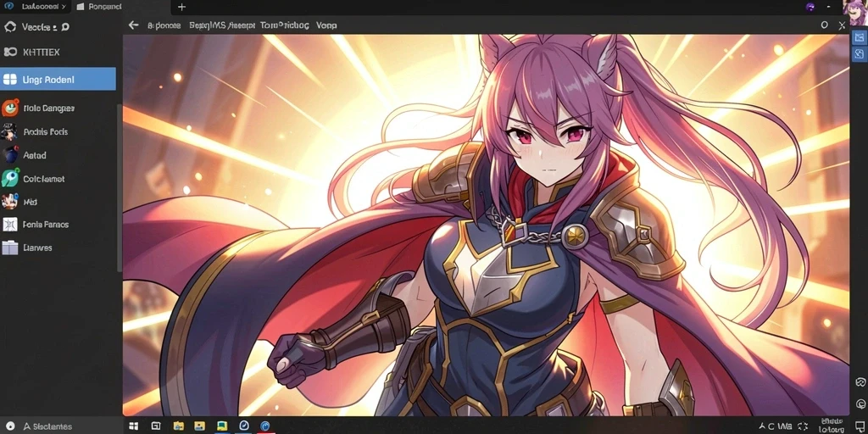
Task: Click the anime character artwork image
Action: point(486,225)
